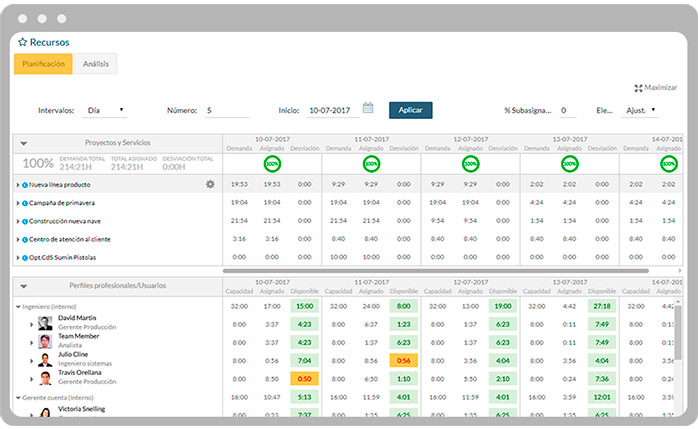The image size is (698, 429).
Task: Click the Número input field
Action: click(227, 111)
